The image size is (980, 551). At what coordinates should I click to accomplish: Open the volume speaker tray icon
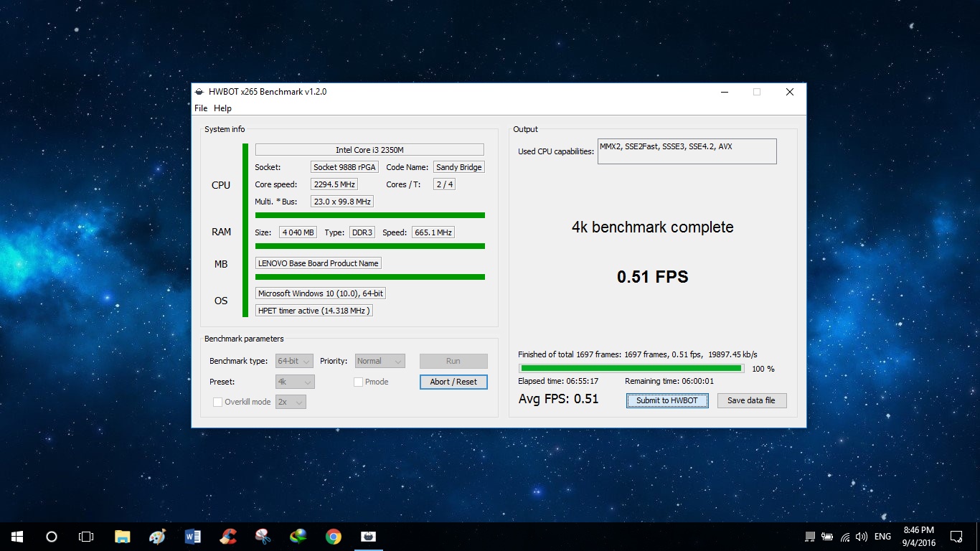point(862,537)
